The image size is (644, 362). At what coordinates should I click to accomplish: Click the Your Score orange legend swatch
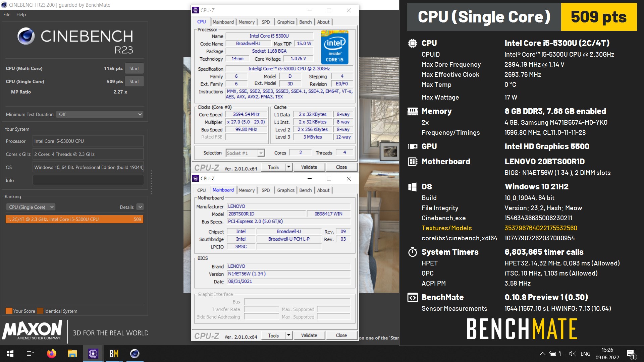coord(9,311)
